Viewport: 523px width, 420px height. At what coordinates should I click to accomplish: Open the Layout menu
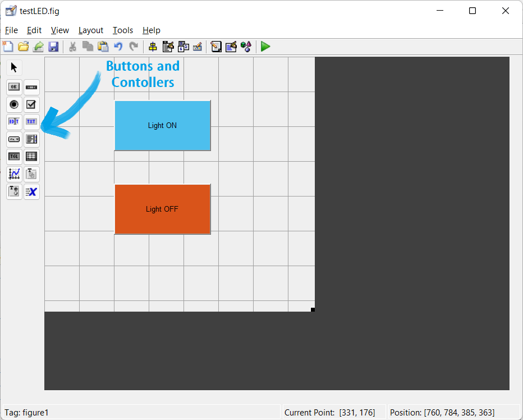(91, 30)
